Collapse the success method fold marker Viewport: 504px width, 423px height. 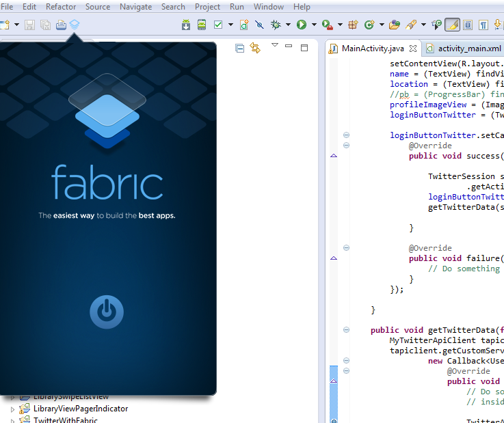coord(346,146)
